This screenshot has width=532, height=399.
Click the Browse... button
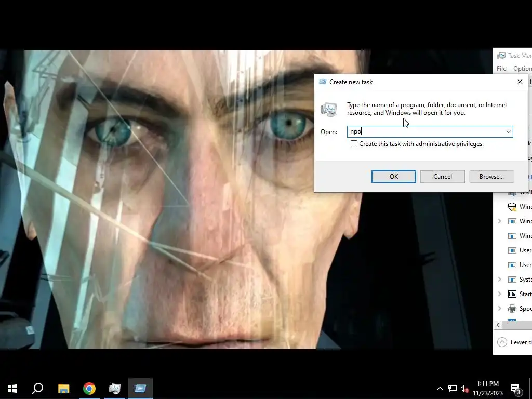coord(491,177)
